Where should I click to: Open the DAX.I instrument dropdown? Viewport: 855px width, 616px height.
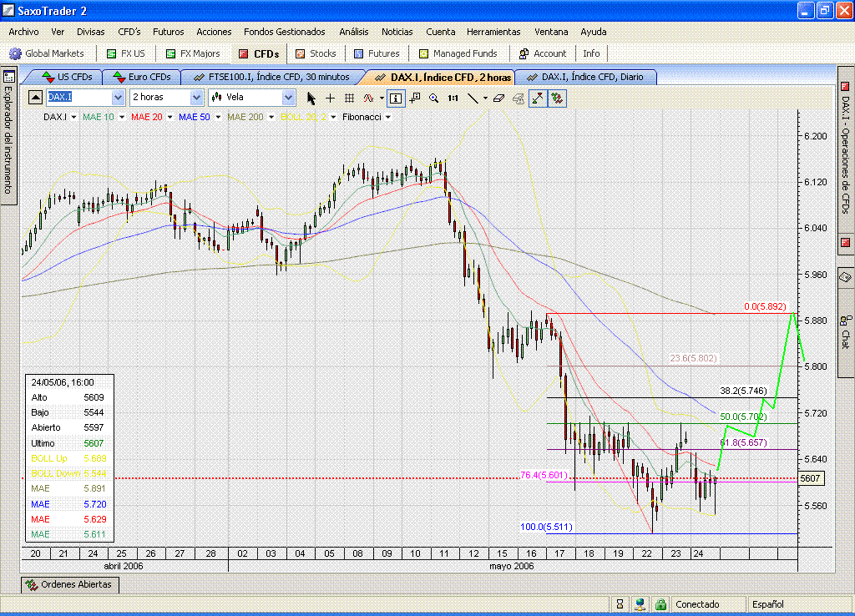pos(119,98)
